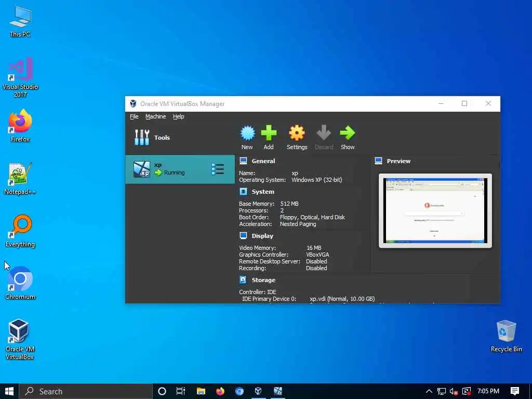Select the Chromium desktop shortcut

(x=20, y=283)
